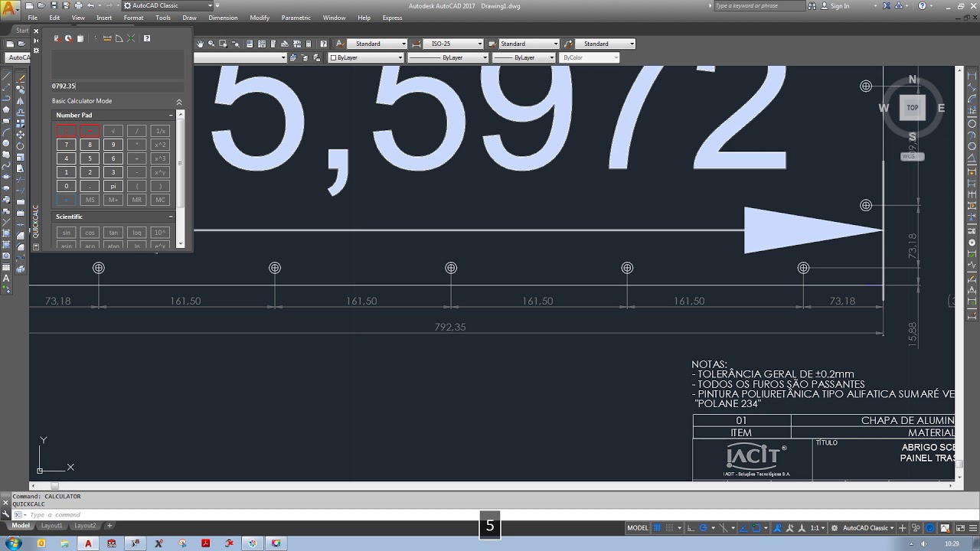Select the Move tool in Modify toolbar
Image resolution: width=980 pixels, height=551 pixels.
tap(21, 135)
